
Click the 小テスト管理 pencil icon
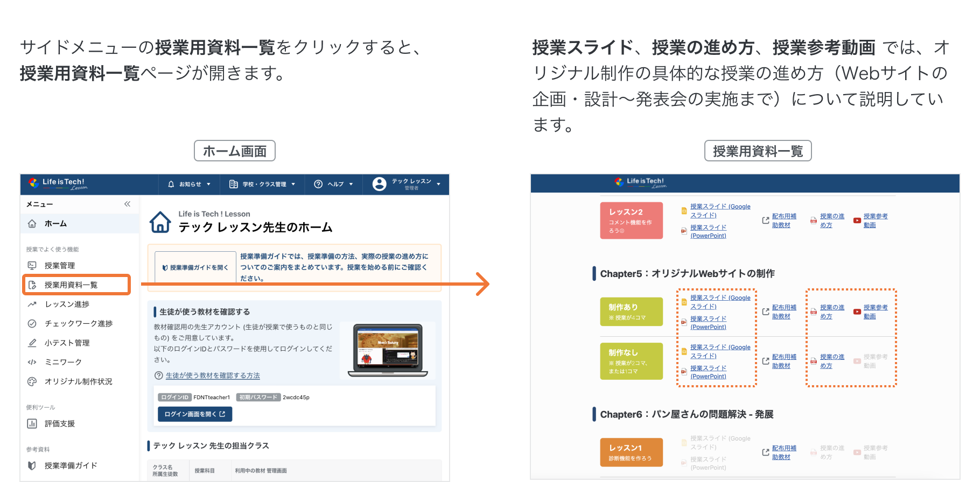click(x=32, y=343)
